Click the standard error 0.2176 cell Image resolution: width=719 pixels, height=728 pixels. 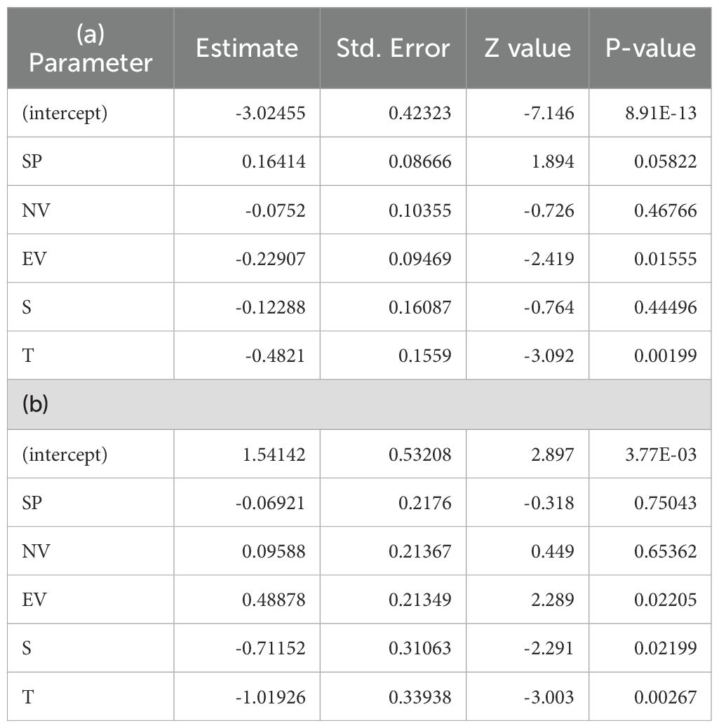pos(425,503)
